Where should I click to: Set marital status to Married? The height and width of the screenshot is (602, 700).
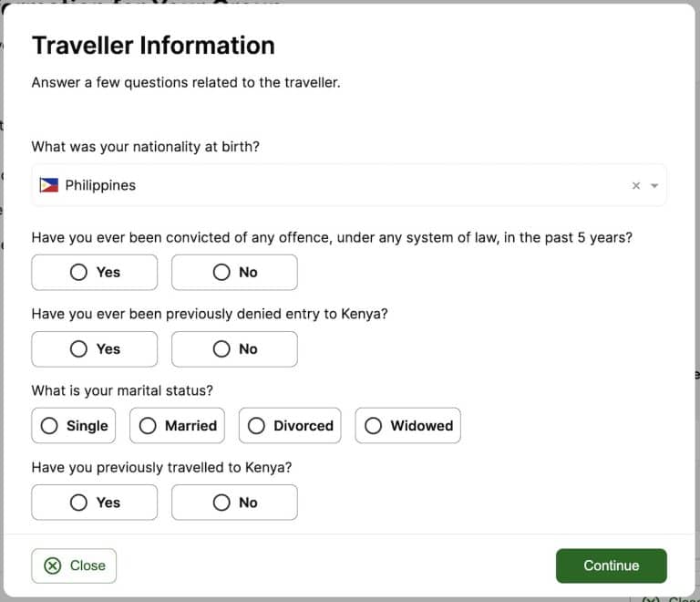pos(178,425)
